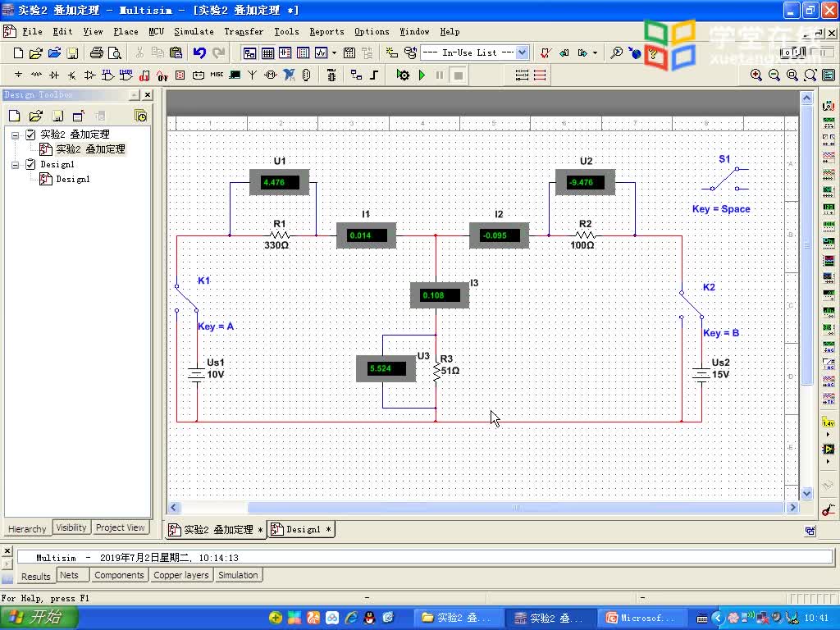840x630 pixels.
Task: Click the Windows 开始 Start button
Action: (x=39, y=618)
